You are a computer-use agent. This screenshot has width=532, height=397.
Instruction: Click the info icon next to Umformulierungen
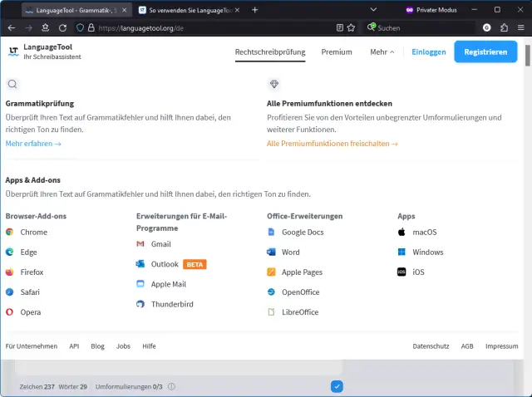(x=172, y=386)
